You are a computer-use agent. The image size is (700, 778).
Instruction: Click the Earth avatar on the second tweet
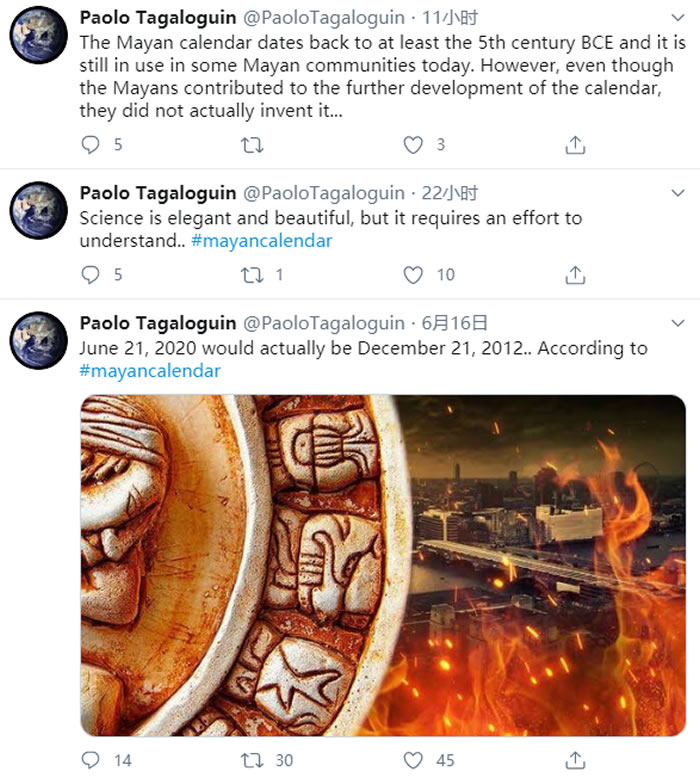(38, 210)
